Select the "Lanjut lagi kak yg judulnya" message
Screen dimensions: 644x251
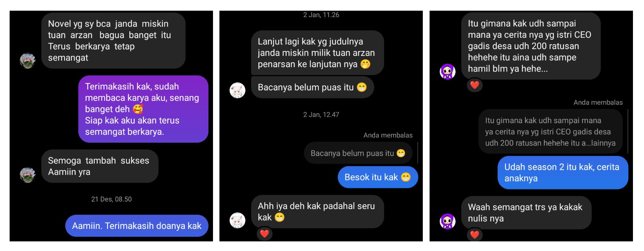click(317, 53)
